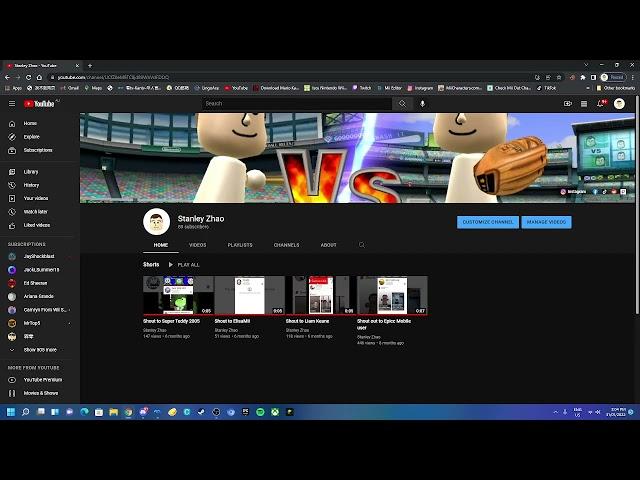Activate voice search microphone
The image size is (640, 480).
(422, 104)
